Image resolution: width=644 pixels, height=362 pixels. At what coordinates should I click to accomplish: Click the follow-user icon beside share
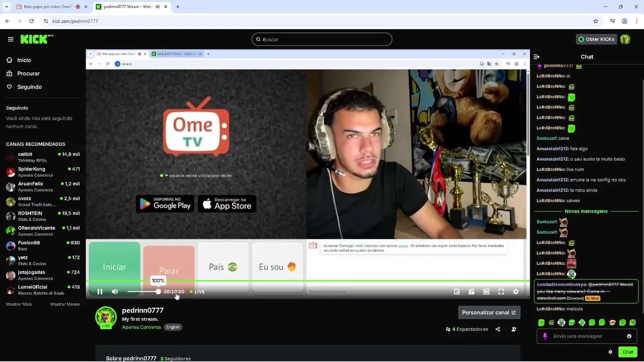click(x=514, y=329)
